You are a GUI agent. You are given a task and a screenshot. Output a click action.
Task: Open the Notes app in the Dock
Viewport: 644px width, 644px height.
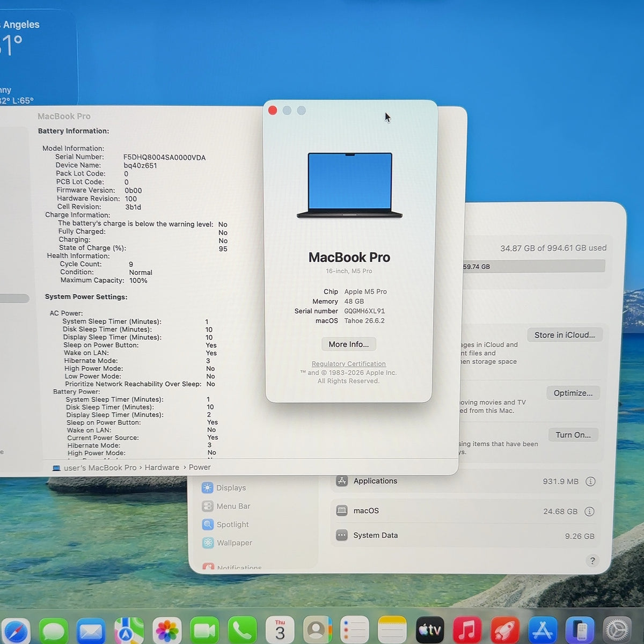[x=392, y=630]
